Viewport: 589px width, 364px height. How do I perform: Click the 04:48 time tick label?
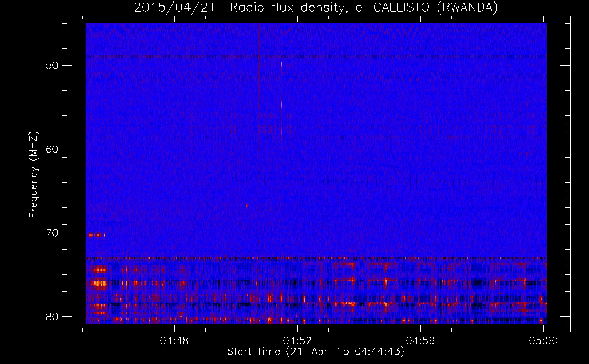pos(174,341)
